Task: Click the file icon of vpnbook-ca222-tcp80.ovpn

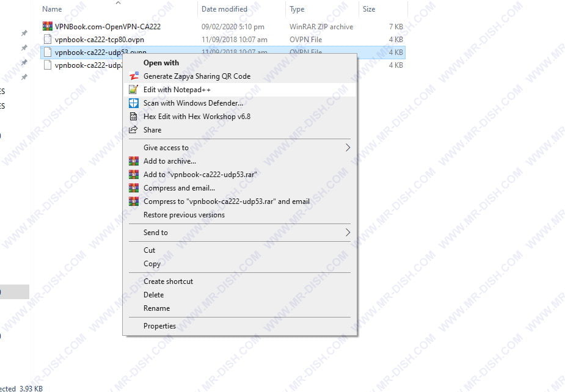Action: click(48, 39)
